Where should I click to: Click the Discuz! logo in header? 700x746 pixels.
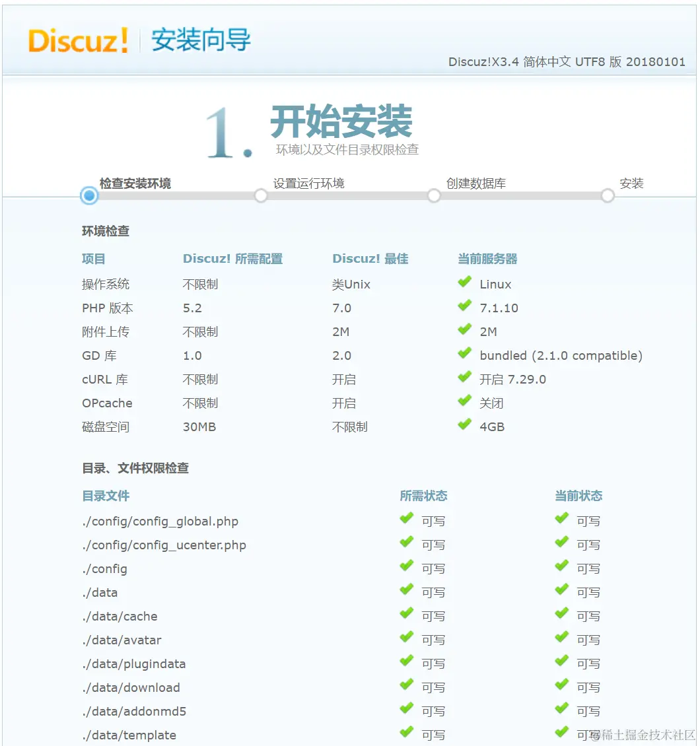click(78, 40)
